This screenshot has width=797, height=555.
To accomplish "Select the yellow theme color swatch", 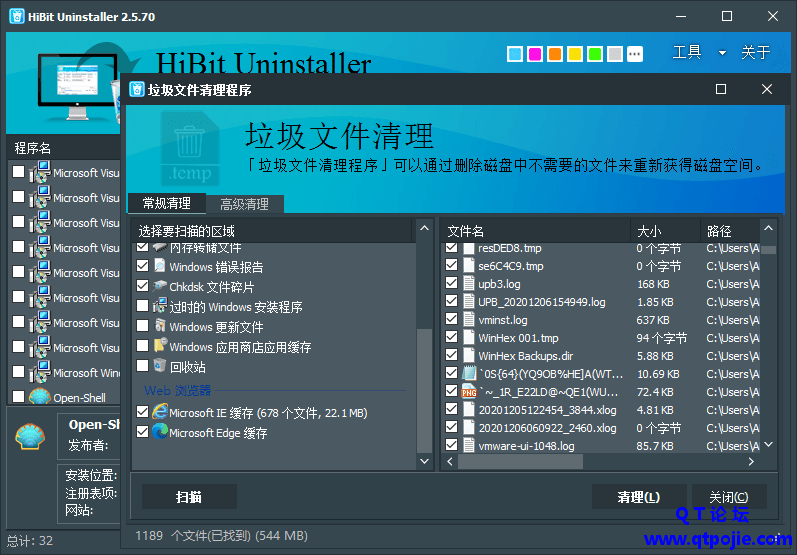I will 575,54.
